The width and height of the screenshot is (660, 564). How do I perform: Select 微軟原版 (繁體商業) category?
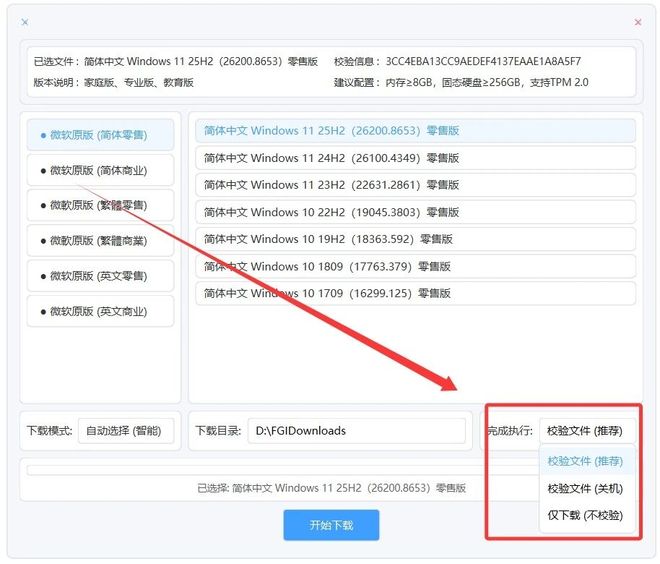pos(100,241)
